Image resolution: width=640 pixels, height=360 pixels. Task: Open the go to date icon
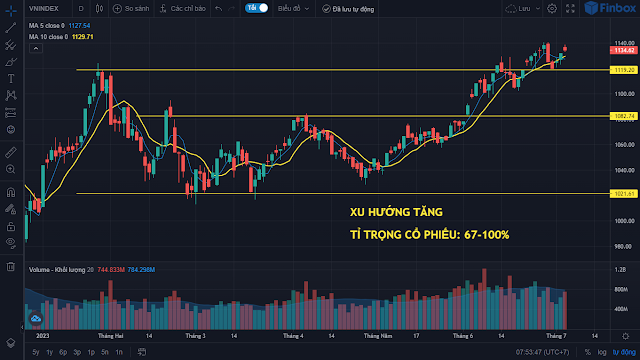142,352
